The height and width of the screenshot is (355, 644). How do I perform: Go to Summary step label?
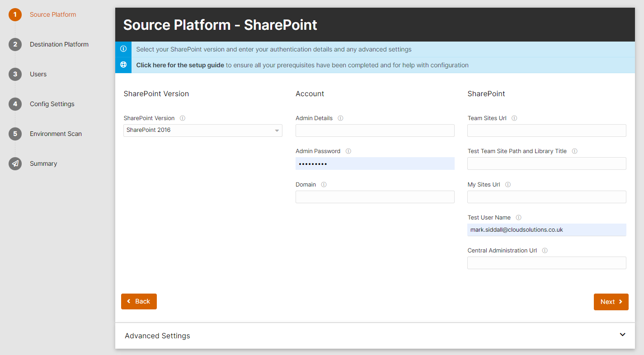point(43,163)
